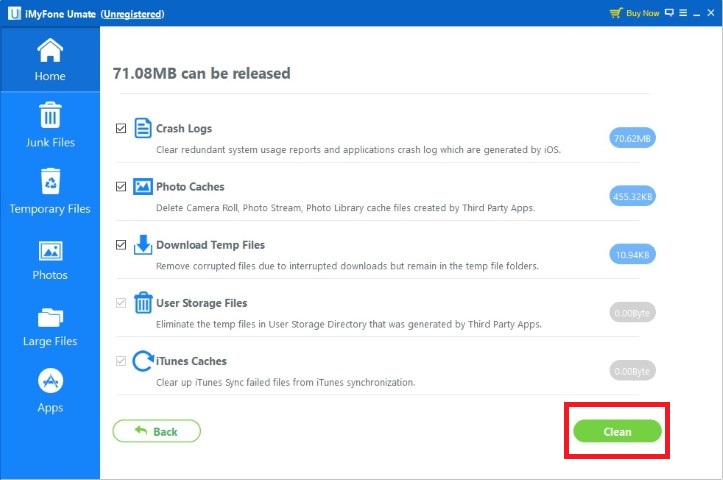Click the 70.62MB size badge

point(632,138)
